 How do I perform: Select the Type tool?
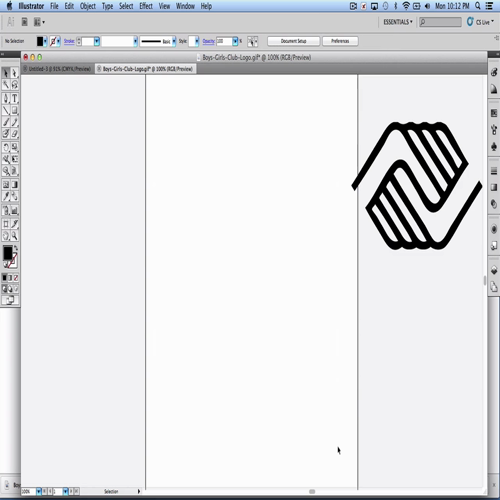[x=14, y=98]
